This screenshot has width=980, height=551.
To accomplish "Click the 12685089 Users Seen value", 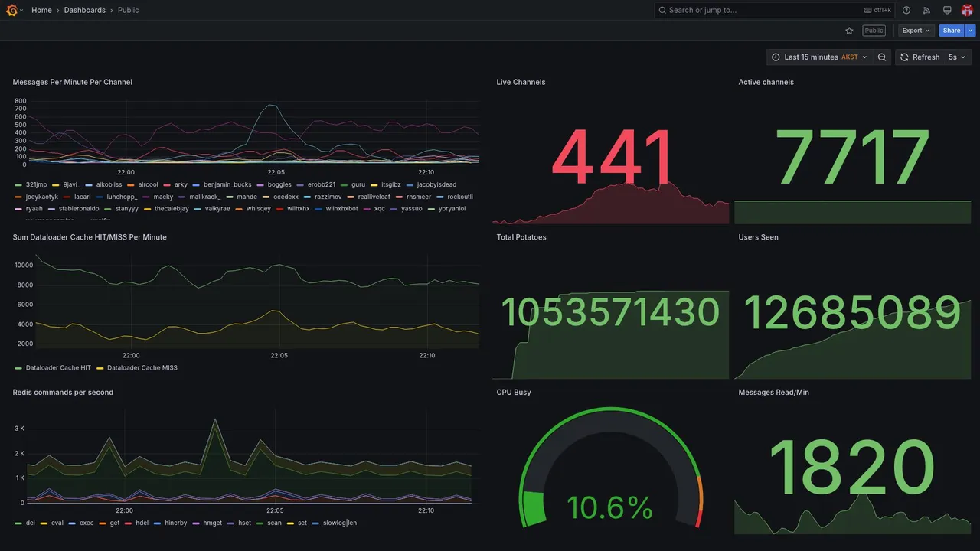I will tap(853, 312).
